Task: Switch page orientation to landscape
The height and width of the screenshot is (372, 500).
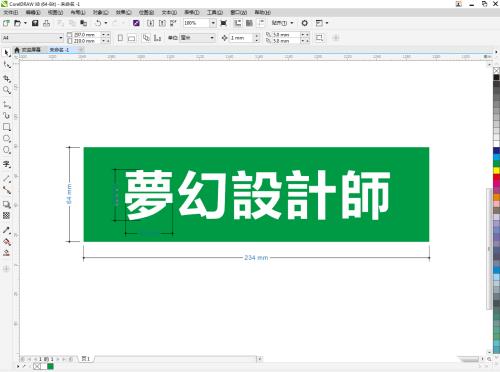Action: [x=132, y=38]
